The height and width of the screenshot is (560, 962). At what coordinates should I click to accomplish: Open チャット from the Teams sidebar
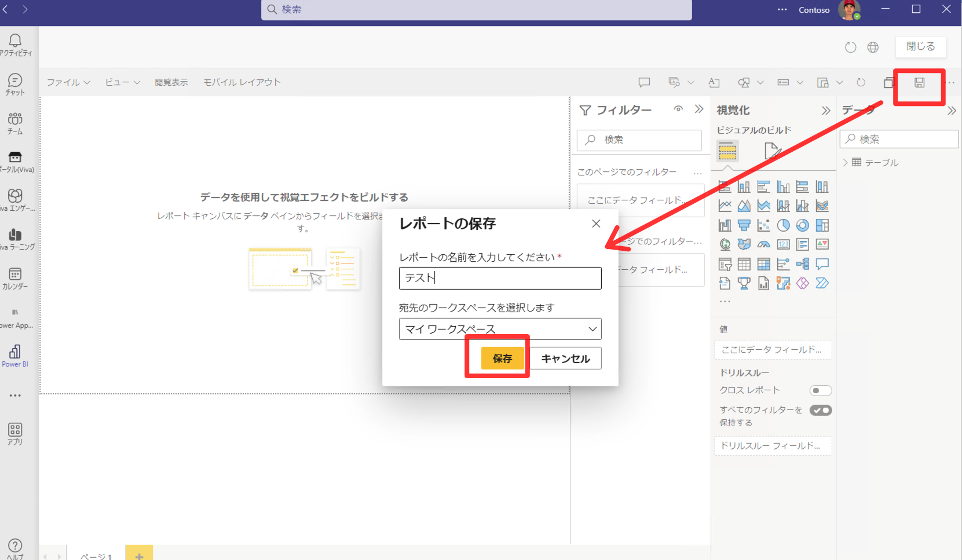(x=15, y=83)
